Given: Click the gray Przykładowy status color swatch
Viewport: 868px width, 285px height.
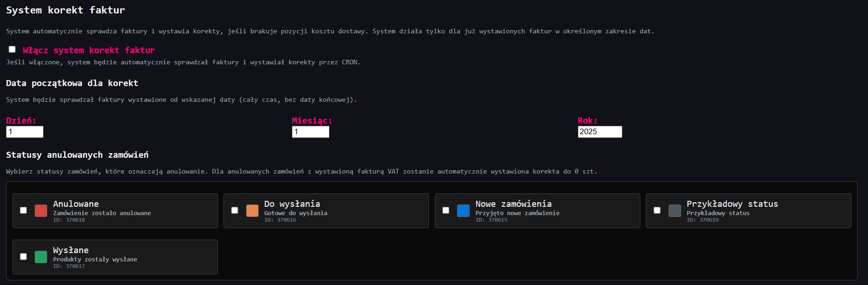Looking at the screenshot, I should tap(675, 211).
